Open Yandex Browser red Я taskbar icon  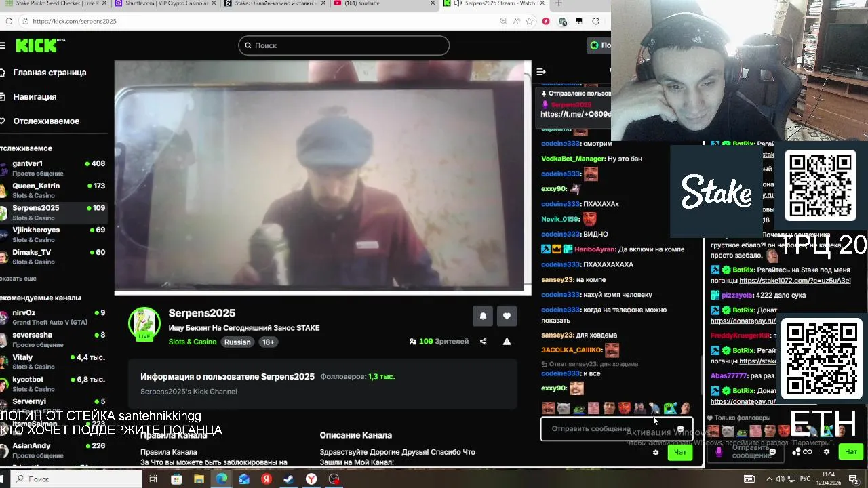(x=267, y=479)
